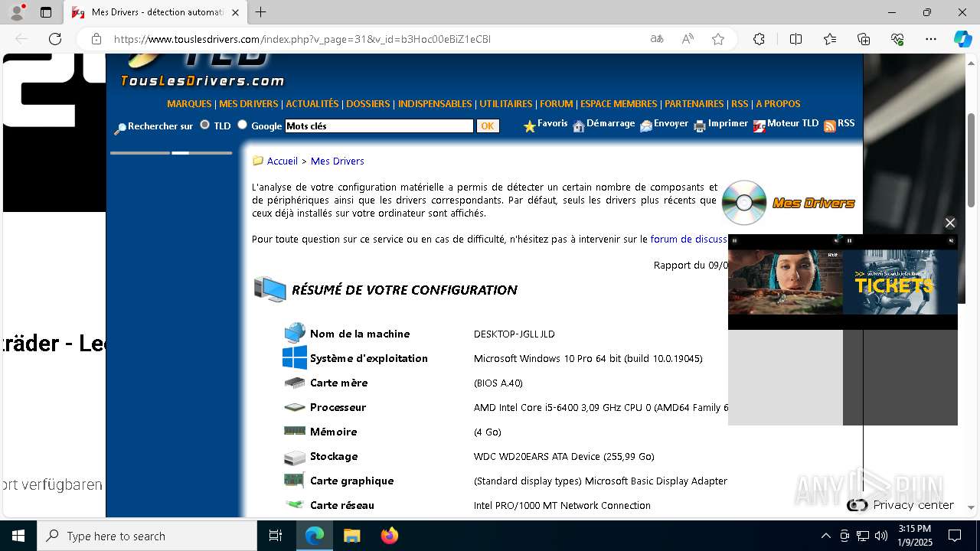Viewport: 980px width, 551px height.
Task: Click the Imprimer printer icon
Action: 700,126
